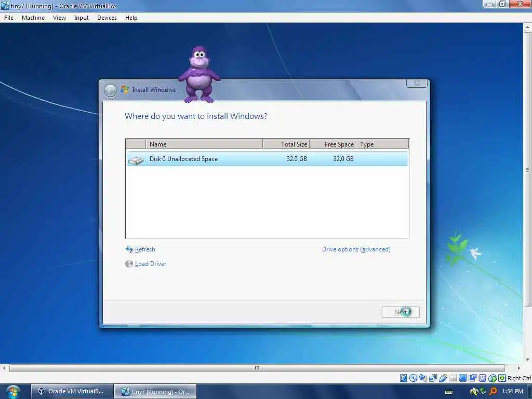This screenshot has height=399, width=532.
Task: Click the vertical scrollbar up arrow
Action: click(527, 27)
